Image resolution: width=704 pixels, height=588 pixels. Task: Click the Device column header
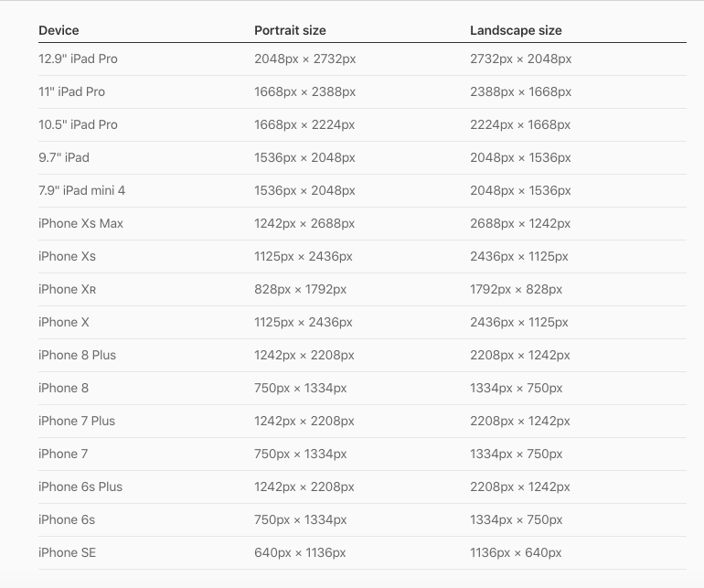click(59, 30)
